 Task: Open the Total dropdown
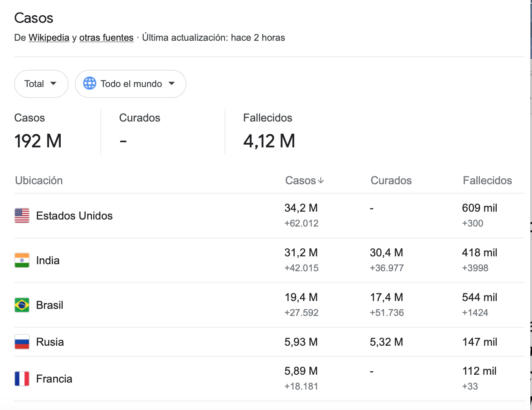(41, 84)
